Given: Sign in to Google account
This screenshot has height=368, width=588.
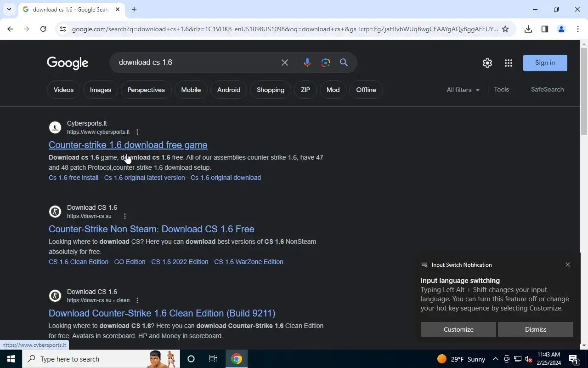Looking at the screenshot, I should point(545,63).
